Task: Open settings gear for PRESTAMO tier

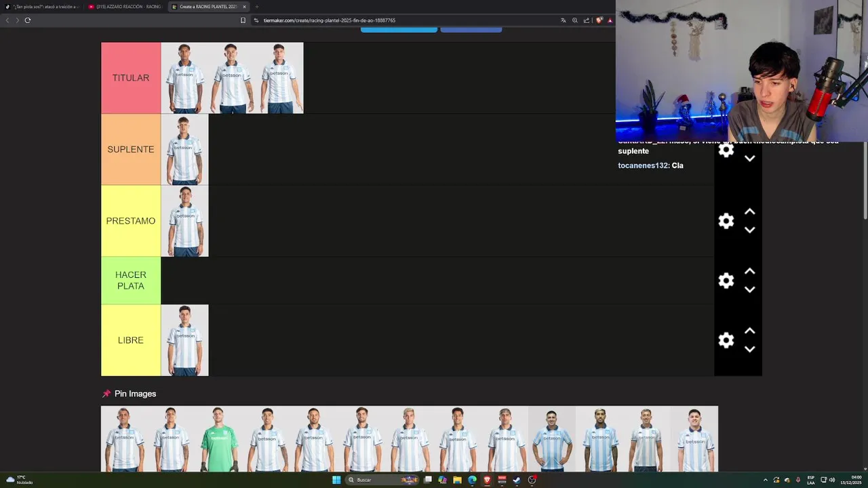Action: tap(726, 221)
